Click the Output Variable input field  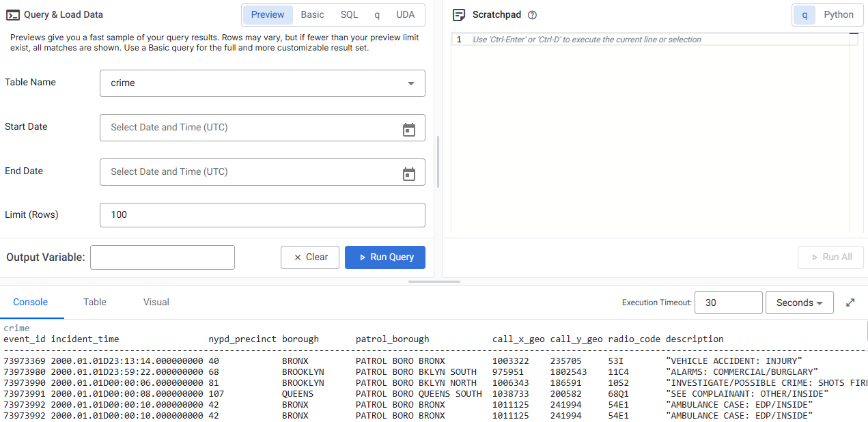162,257
